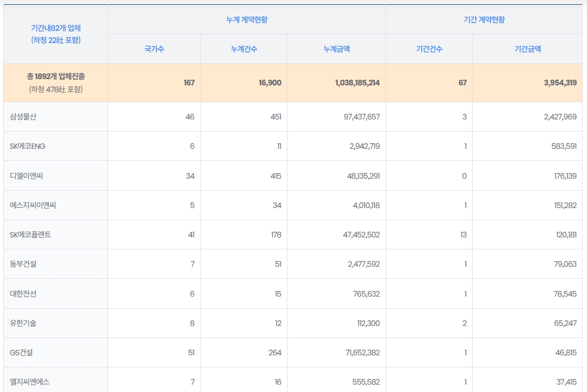Click GS건설 cumulative amount 71,652,382

[362, 352]
